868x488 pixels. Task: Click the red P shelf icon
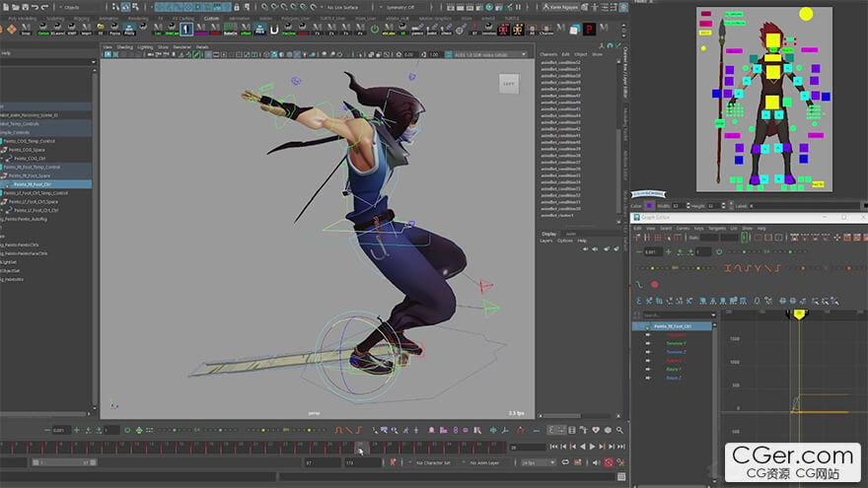tap(589, 29)
